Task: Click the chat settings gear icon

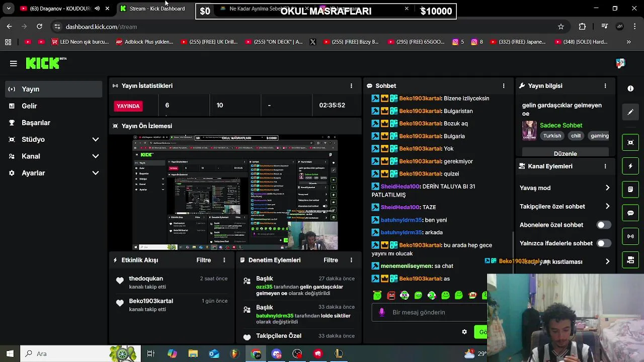Action: pyautogui.click(x=464, y=332)
